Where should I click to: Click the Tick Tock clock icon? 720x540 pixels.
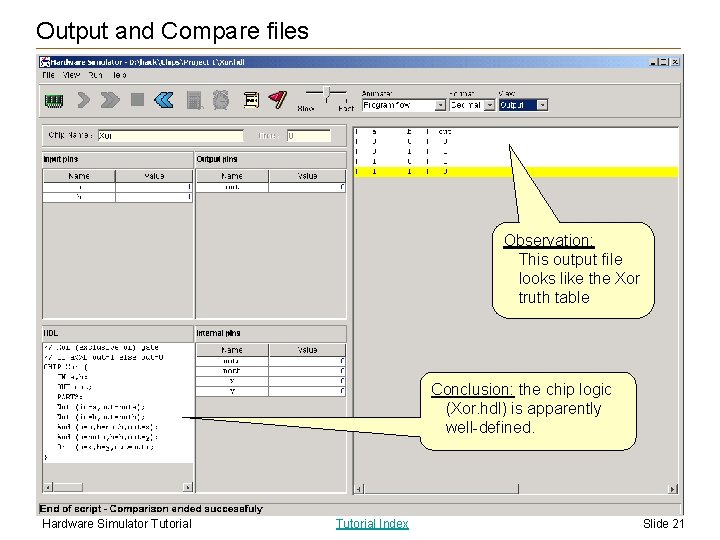221,100
